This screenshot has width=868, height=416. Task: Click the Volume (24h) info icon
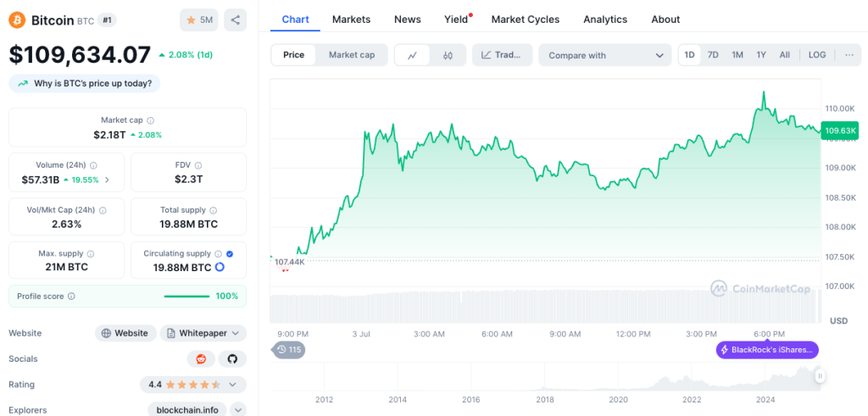93,165
